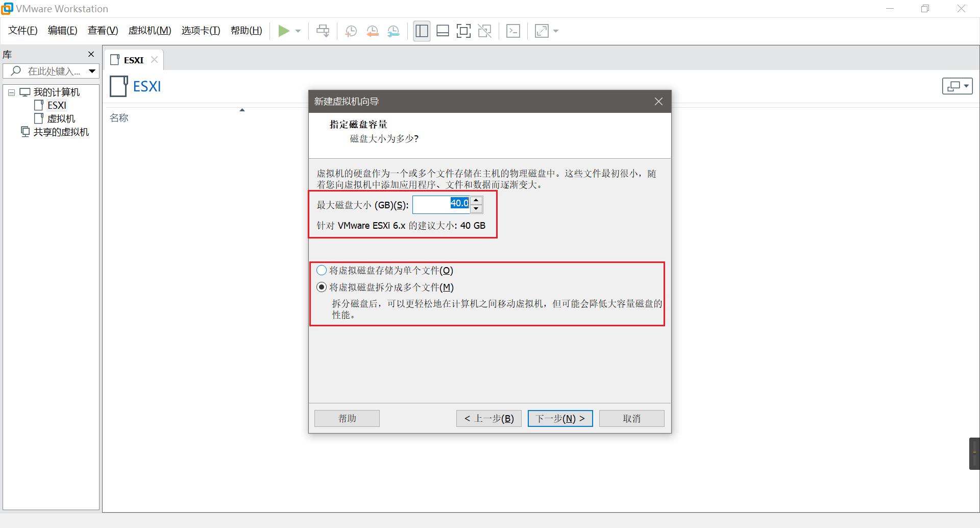Click the 下一步(N) button

pyautogui.click(x=560, y=419)
